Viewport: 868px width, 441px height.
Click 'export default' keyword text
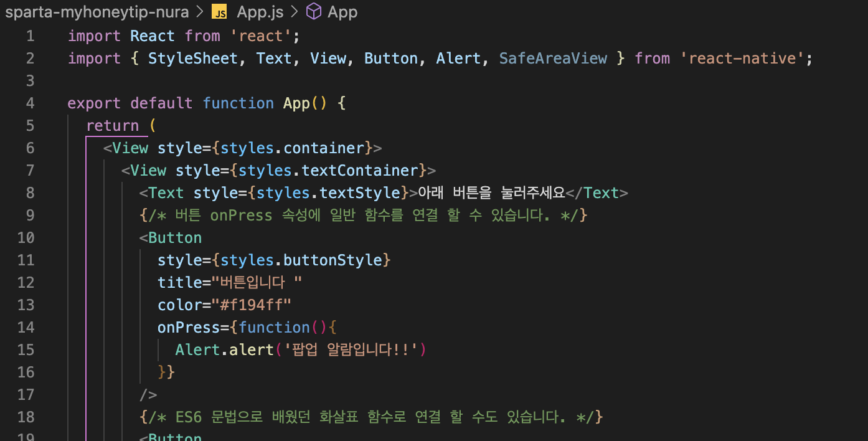point(130,103)
